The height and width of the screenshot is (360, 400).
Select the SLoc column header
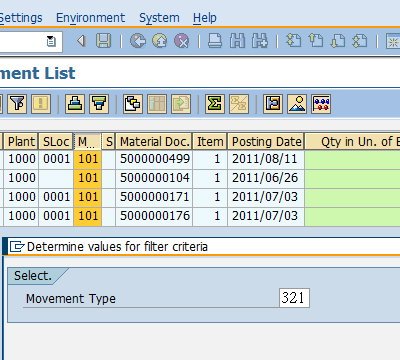click(x=56, y=142)
